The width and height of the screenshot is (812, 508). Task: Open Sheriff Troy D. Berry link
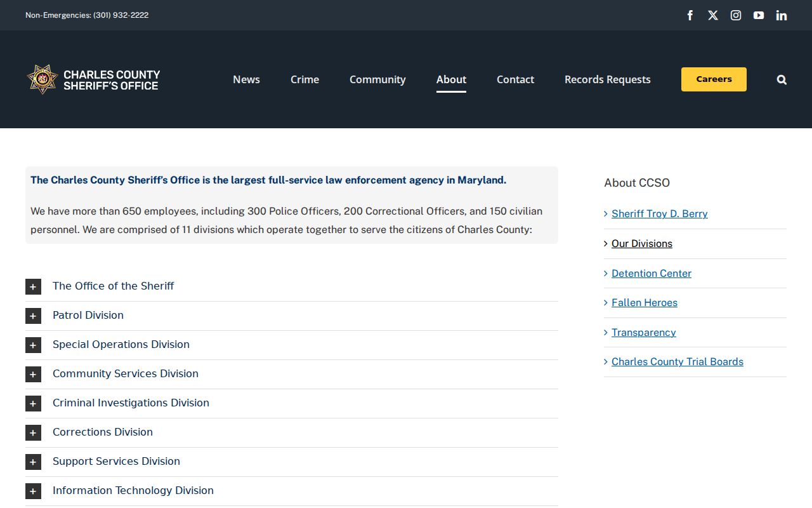pos(660,214)
